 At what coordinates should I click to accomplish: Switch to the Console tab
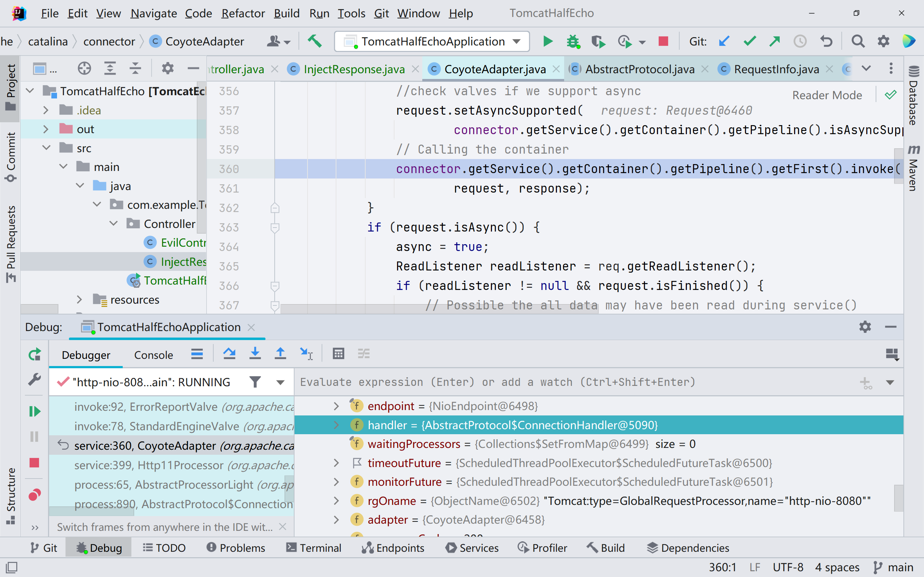(153, 355)
